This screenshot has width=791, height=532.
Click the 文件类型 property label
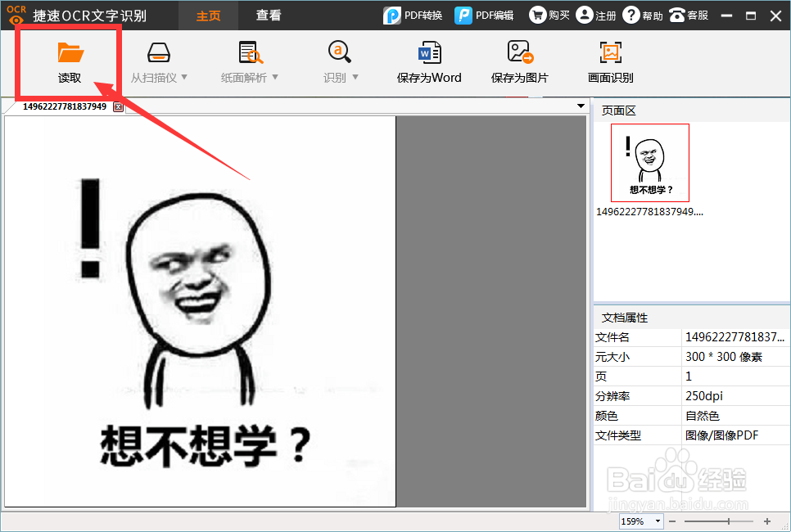[617, 435]
